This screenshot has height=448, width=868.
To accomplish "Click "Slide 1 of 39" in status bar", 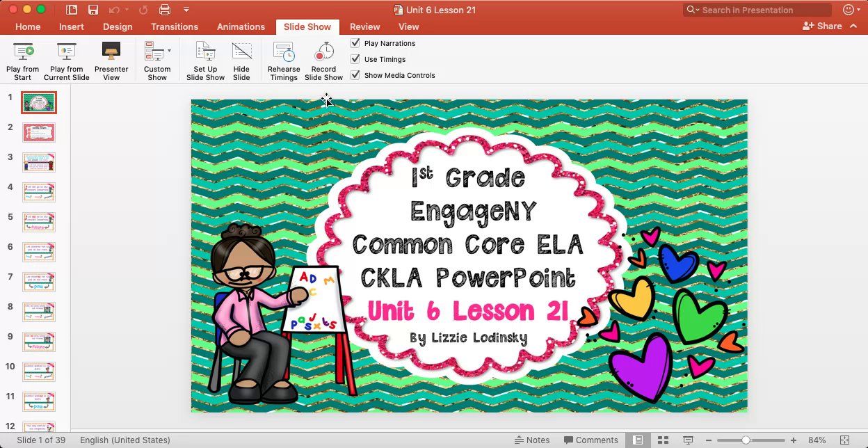I will pyautogui.click(x=40, y=440).
